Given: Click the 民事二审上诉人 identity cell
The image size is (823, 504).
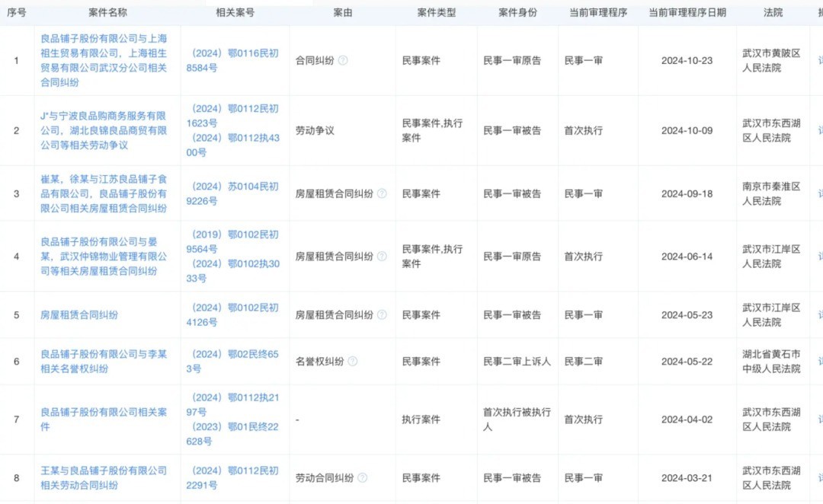Looking at the screenshot, I should tap(517, 362).
